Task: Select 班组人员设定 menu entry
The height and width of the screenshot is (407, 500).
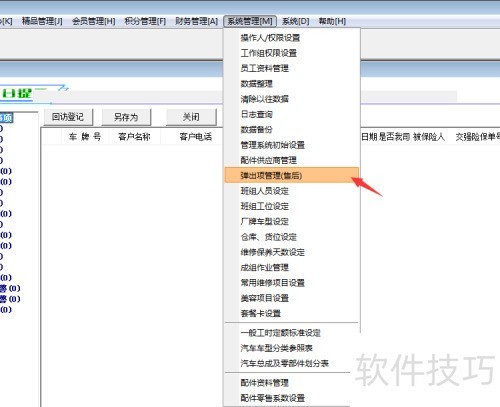Action: (x=292, y=191)
